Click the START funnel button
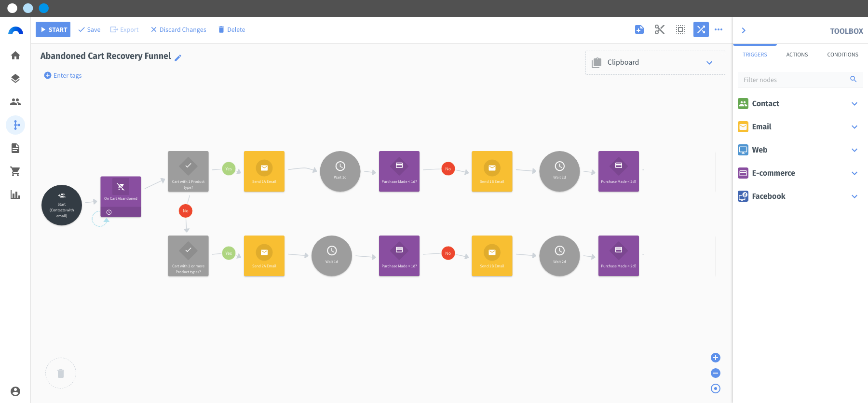The width and height of the screenshot is (868, 403). (53, 29)
